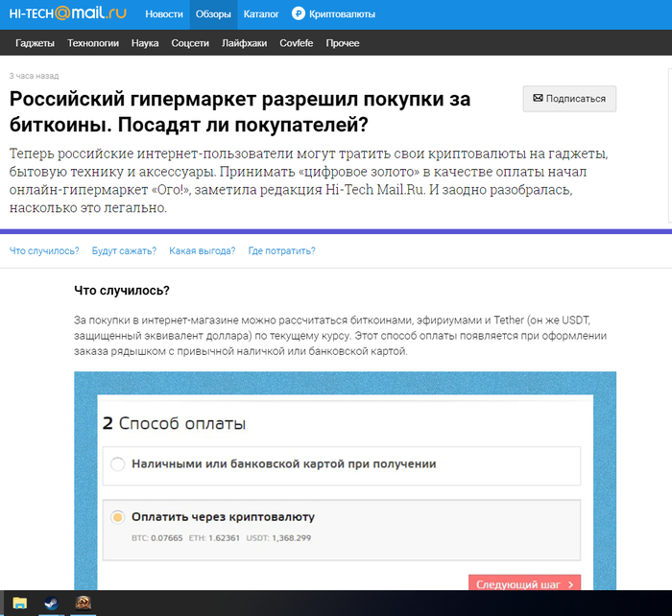Image resolution: width=672 pixels, height=616 pixels.
Task: Click the Hi-Tech Mail.ru logo
Action: [x=67, y=14]
